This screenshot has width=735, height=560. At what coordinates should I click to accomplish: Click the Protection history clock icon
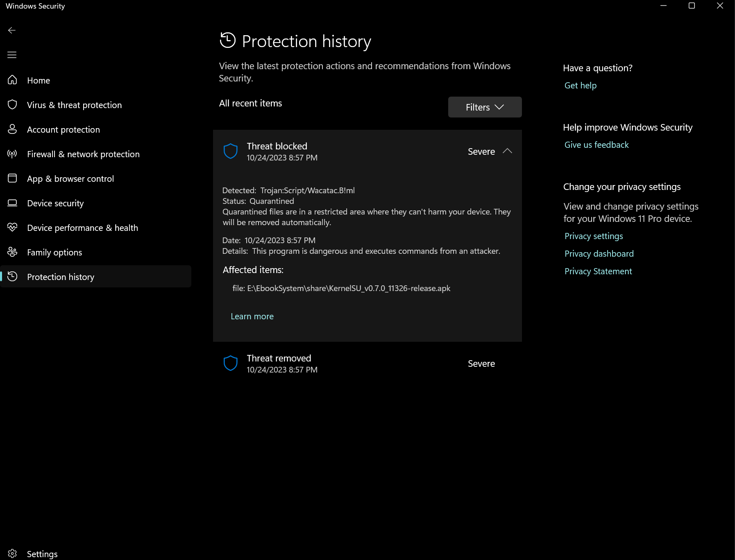tap(12, 277)
